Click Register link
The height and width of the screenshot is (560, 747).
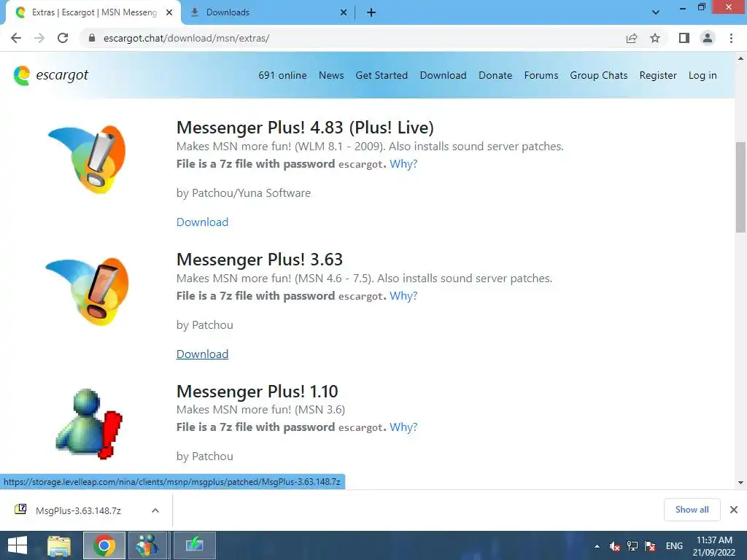tap(658, 75)
